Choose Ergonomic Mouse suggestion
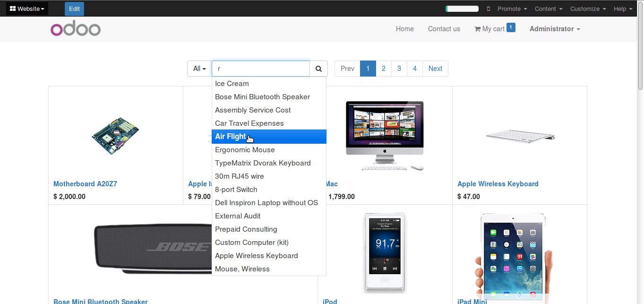The width and height of the screenshot is (644, 304). point(269,150)
